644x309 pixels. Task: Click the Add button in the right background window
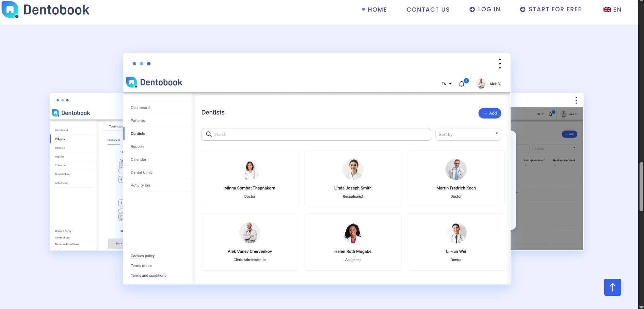pos(569,134)
